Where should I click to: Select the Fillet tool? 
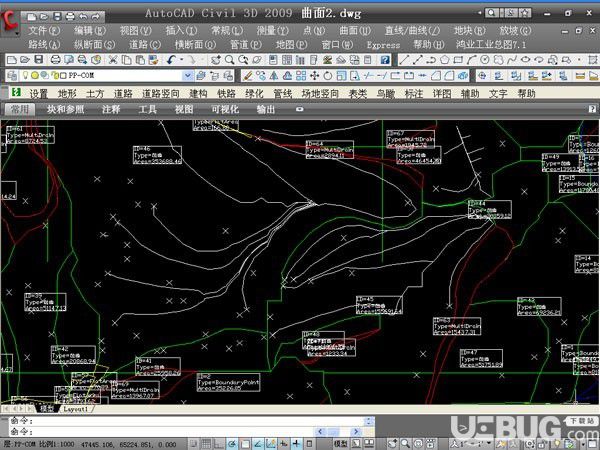(449, 76)
